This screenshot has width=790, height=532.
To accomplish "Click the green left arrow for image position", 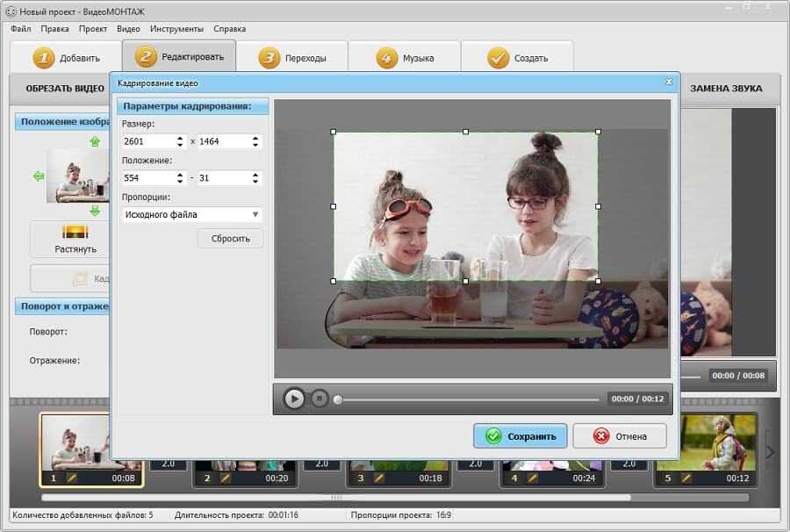I will 38,176.
